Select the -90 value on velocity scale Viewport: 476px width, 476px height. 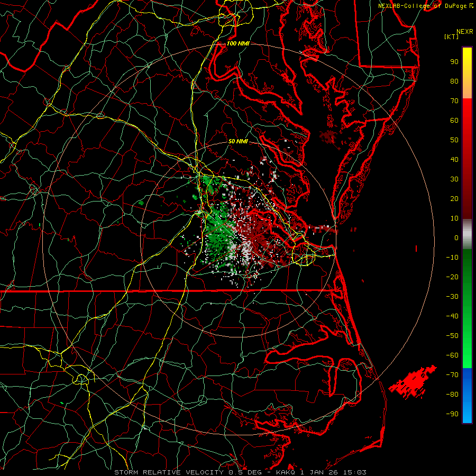tap(452, 414)
